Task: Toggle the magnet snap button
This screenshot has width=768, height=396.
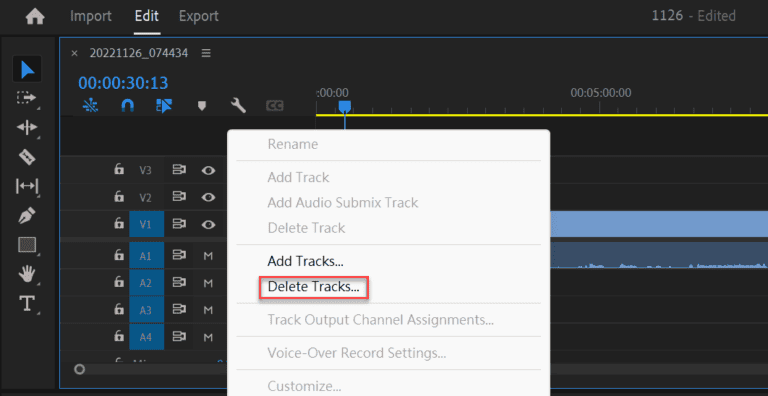Action: [x=127, y=105]
